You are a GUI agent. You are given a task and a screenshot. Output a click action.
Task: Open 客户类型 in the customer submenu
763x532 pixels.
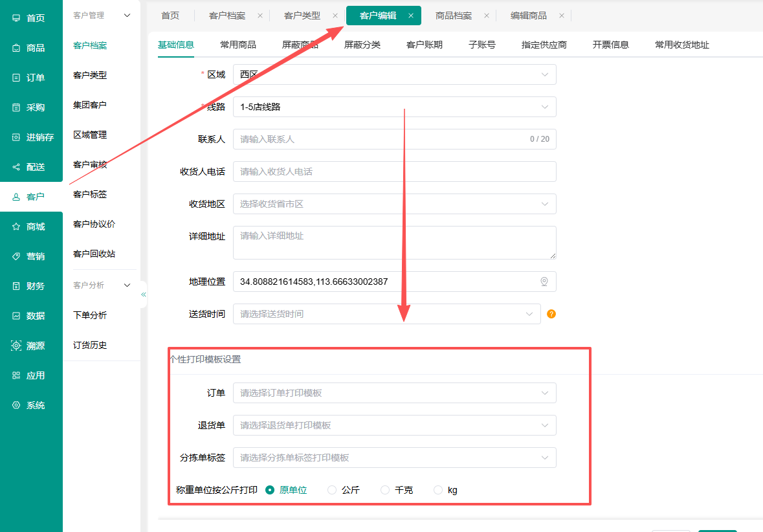90,75
